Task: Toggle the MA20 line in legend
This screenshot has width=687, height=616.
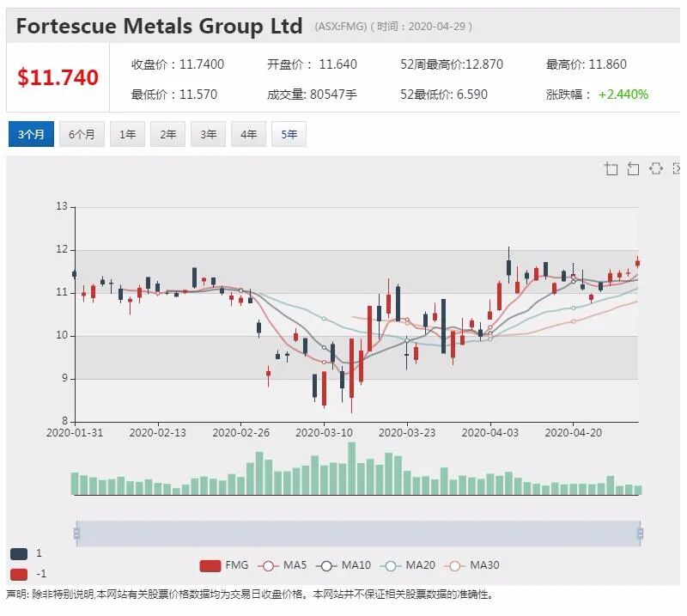Action: tap(407, 565)
